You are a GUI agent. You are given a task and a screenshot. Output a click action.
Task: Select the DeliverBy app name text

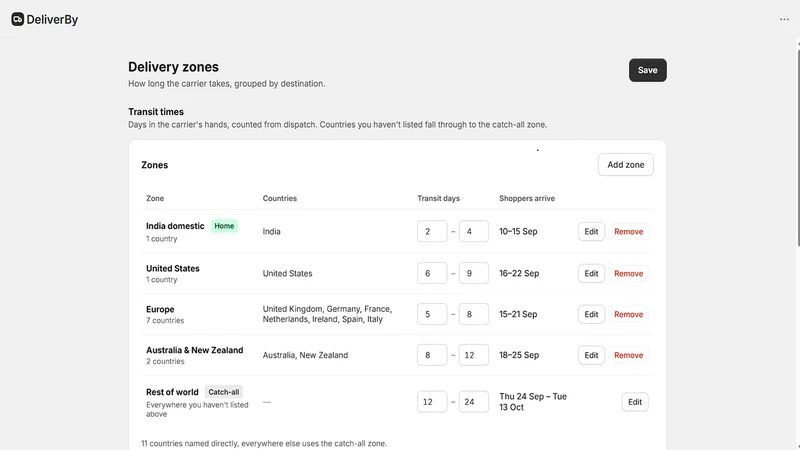[52, 19]
